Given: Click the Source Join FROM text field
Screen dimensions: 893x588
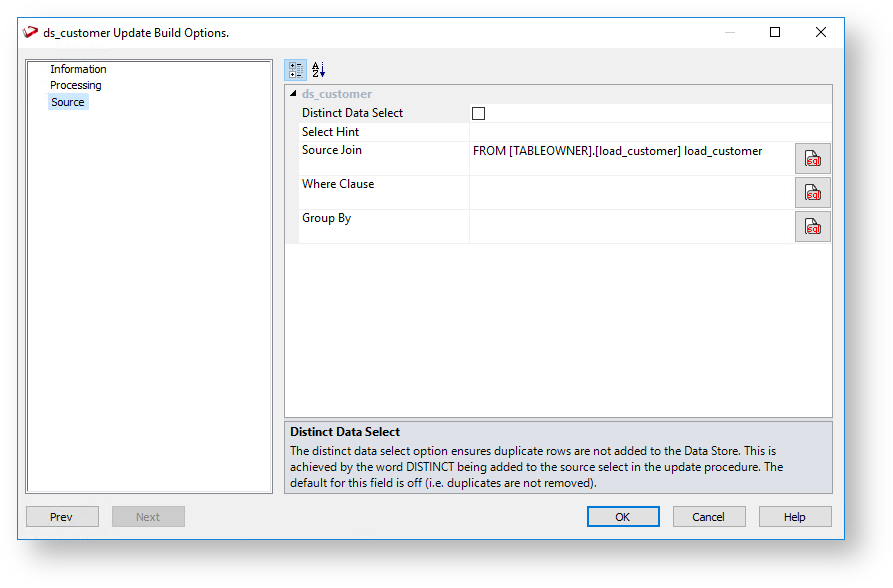Looking at the screenshot, I should (x=632, y=158).
